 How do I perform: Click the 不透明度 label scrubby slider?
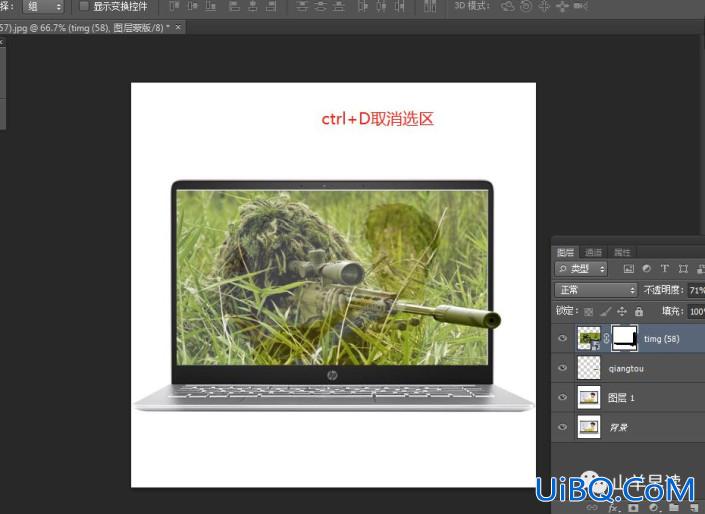pos(663,290)
